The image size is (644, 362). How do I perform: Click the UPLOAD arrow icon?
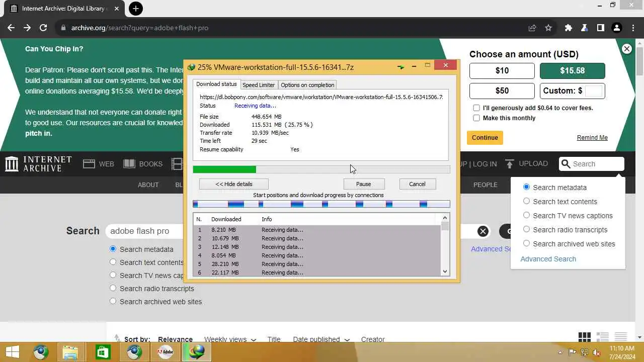coord(510,164)
